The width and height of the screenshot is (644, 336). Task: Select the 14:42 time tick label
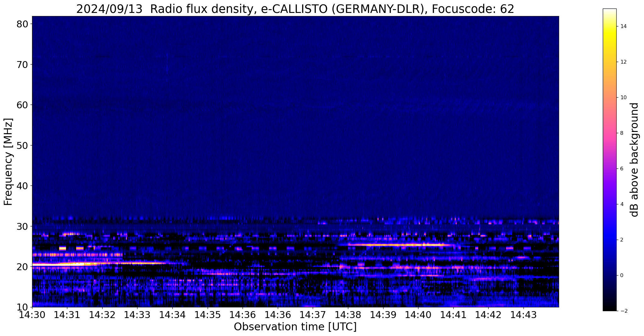[x=488, y=314]
